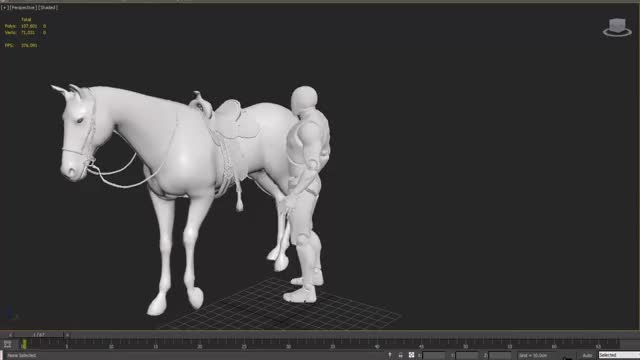Click the Z coordinate input field

pos(500,356)
